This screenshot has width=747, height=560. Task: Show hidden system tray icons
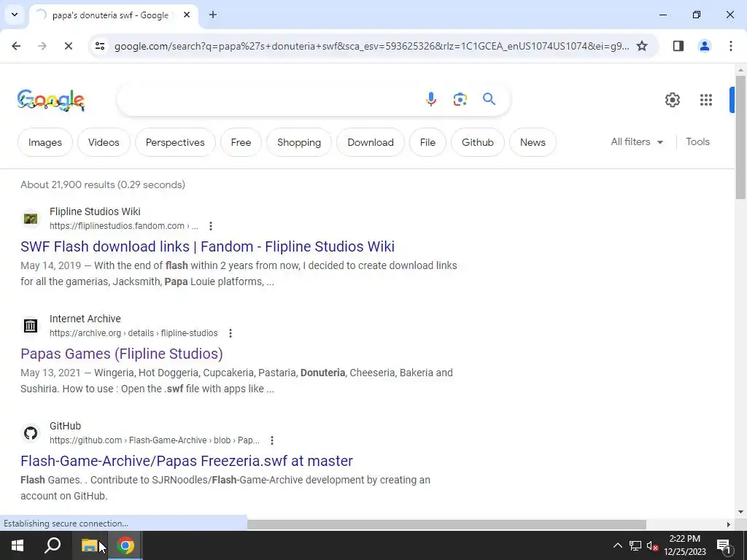617,545
